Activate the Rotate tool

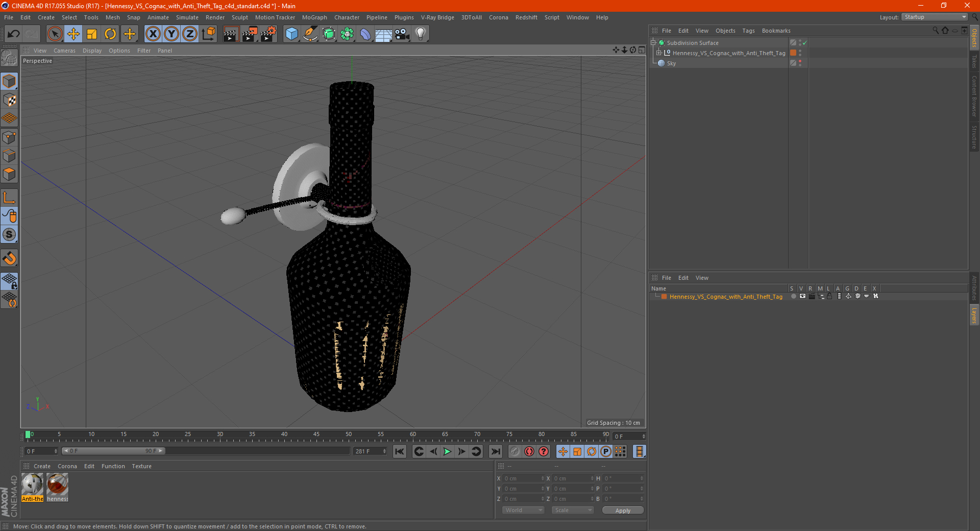(x=110, y=34)
